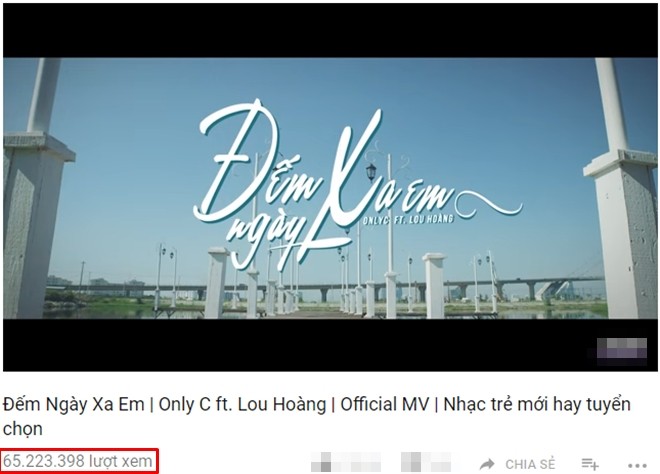This screenshot has width=660, height=474.
Task: Click the black street lamp in video frame
Action: click(371, 172)
